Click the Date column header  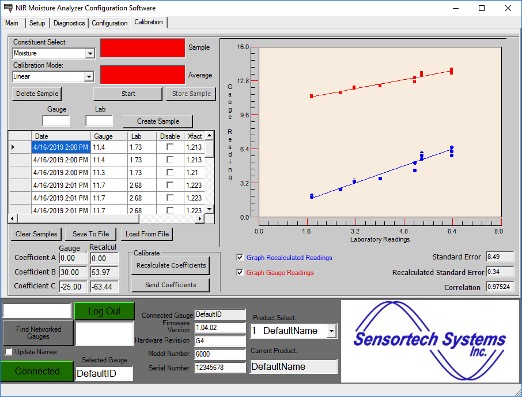[61, 136]
